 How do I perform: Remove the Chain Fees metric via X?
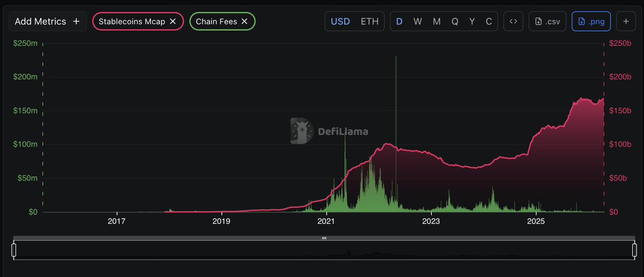coord(244,22)
